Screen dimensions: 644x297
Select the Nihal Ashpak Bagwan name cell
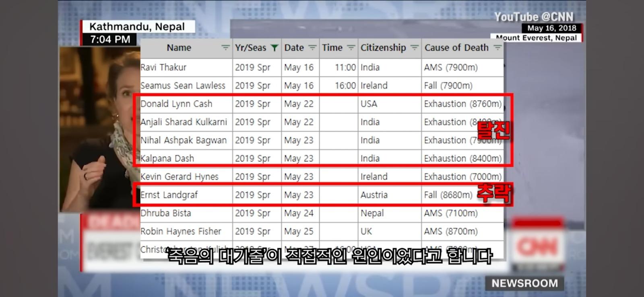(186, 140)
